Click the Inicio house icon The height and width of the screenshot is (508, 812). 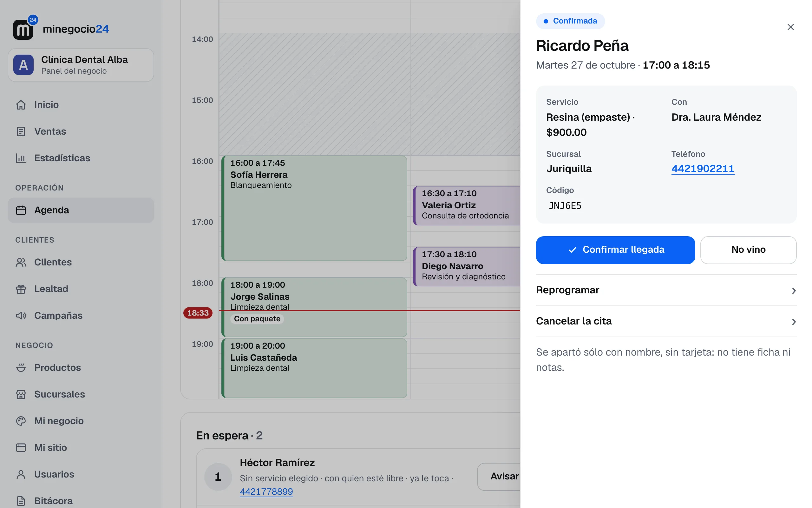click(x=21, y=105)
